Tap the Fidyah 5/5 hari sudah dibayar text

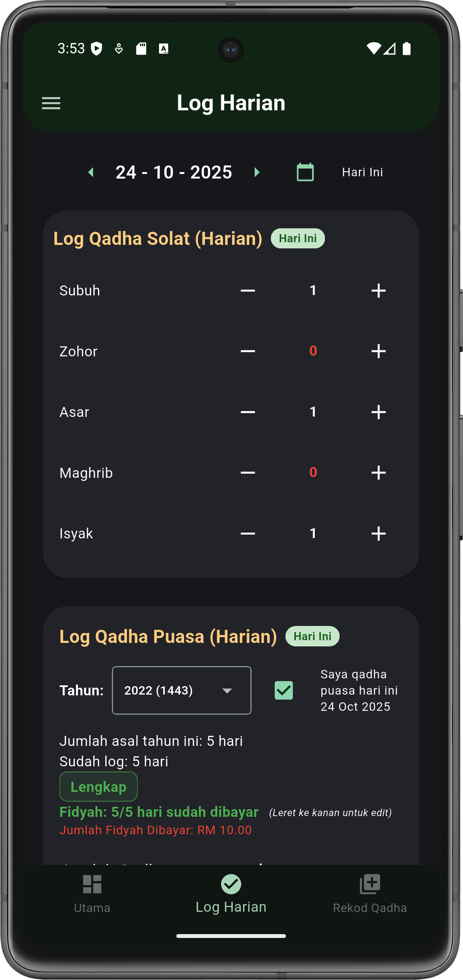click(x=159, y=812)
